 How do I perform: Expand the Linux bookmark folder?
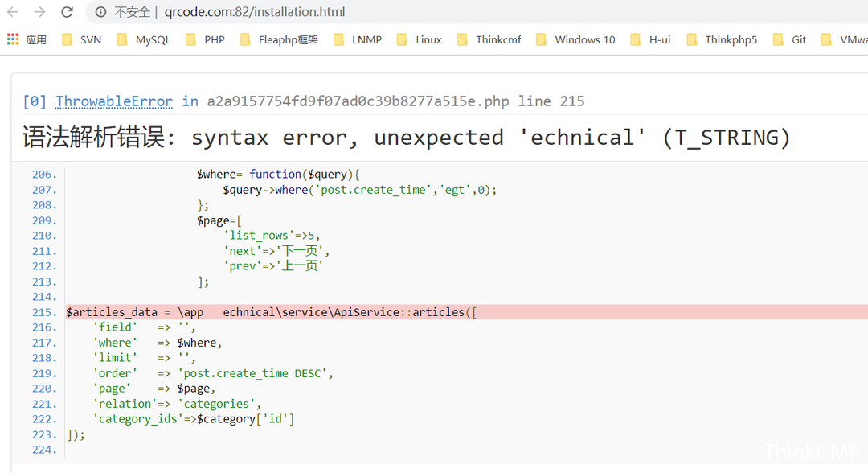[420, 39]
